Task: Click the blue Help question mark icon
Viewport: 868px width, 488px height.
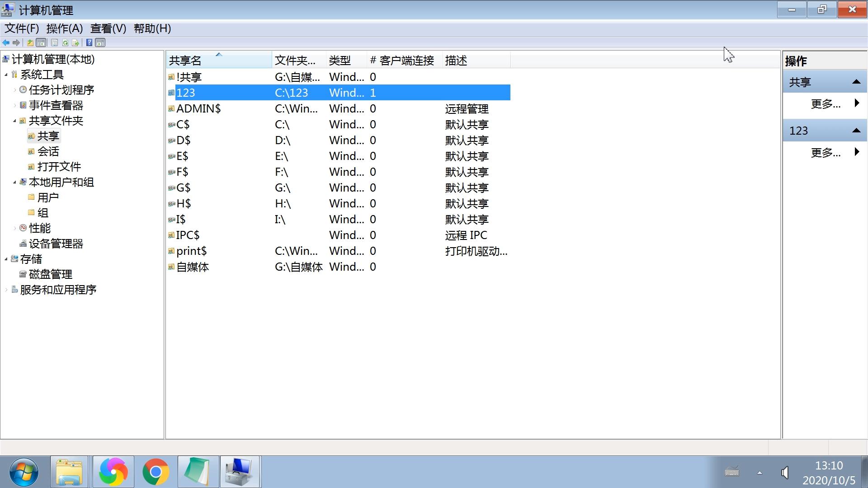Action: click(x=89, y=42)
